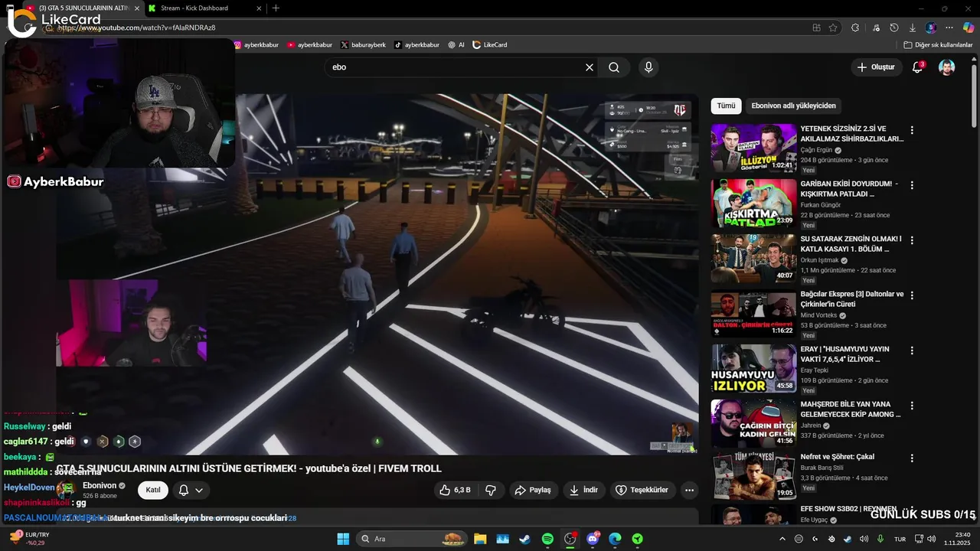Open Steam from the taskbar

(x=525, y=539)
